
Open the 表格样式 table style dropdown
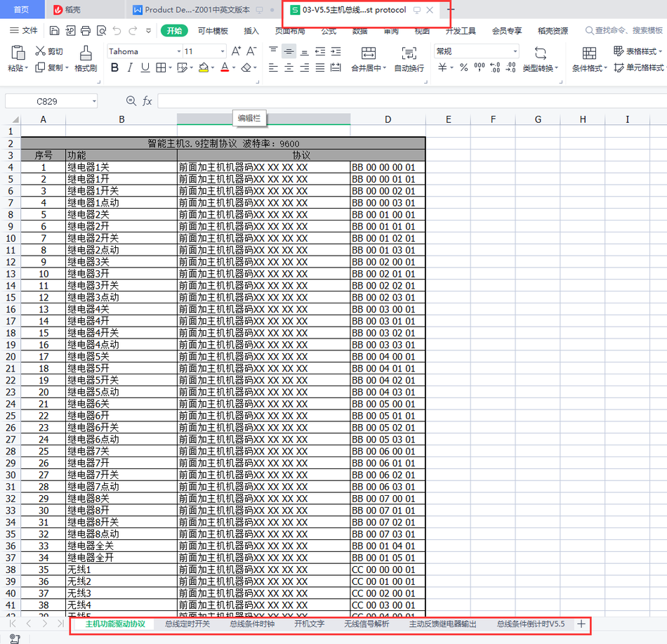(x=638, y=51)
